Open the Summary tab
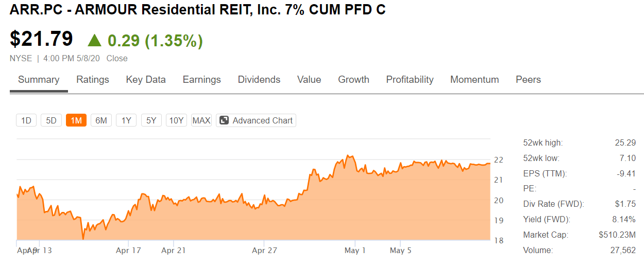 (39, 80)
